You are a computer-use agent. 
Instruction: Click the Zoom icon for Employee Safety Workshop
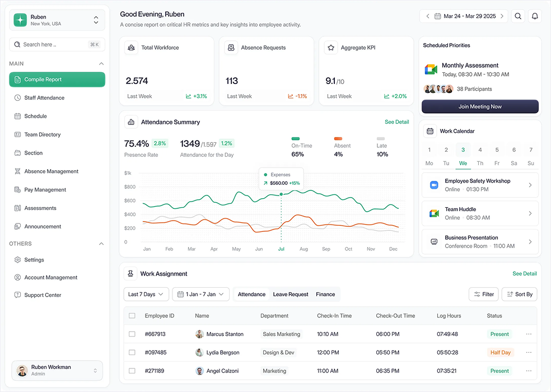[x=435, y=185]
